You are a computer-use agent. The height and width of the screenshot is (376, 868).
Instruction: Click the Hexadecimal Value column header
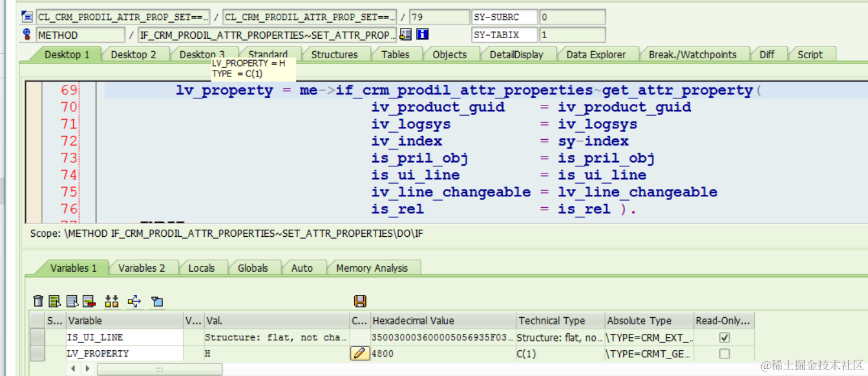pyautogui.click(x=443, y=320)
